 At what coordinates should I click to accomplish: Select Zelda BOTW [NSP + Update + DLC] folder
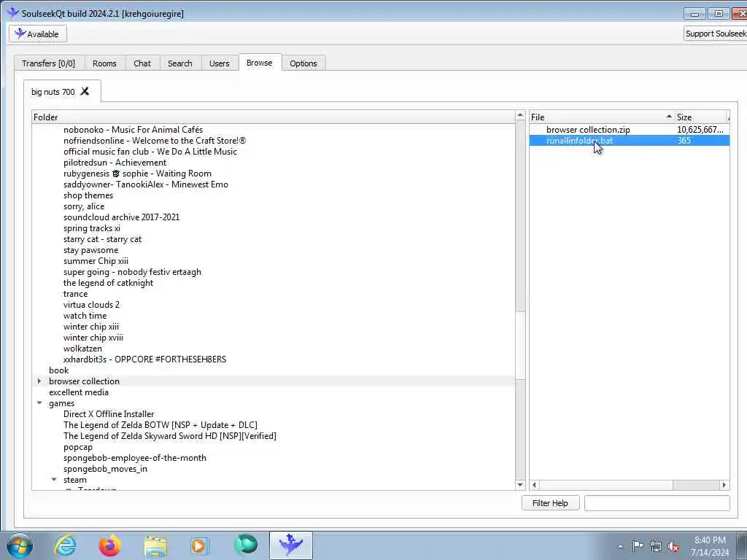coord(160,425)
